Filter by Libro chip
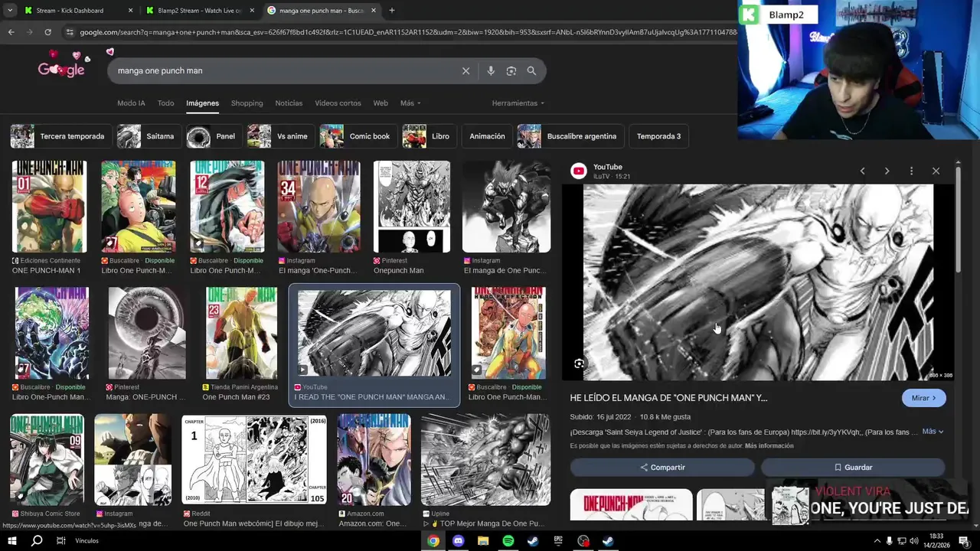The image size is (980, 551). pyautogui.click(x=428, y=136)
